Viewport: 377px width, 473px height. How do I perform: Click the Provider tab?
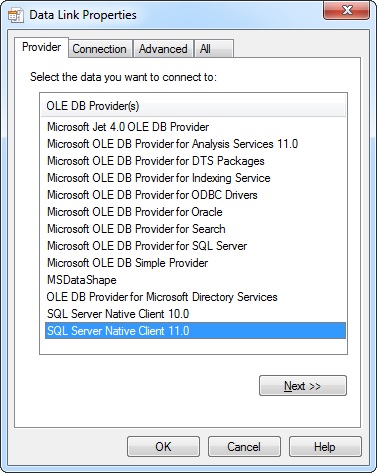(41, 47)
